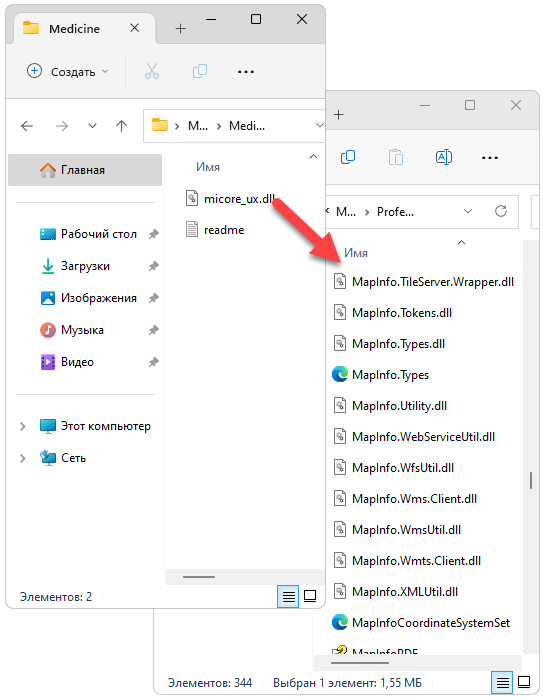Image resolution: width=543 pixels, height=700 pixels.
Task: Click the Rename icon in back window toolbar
Action: click(x=443, y=157)
